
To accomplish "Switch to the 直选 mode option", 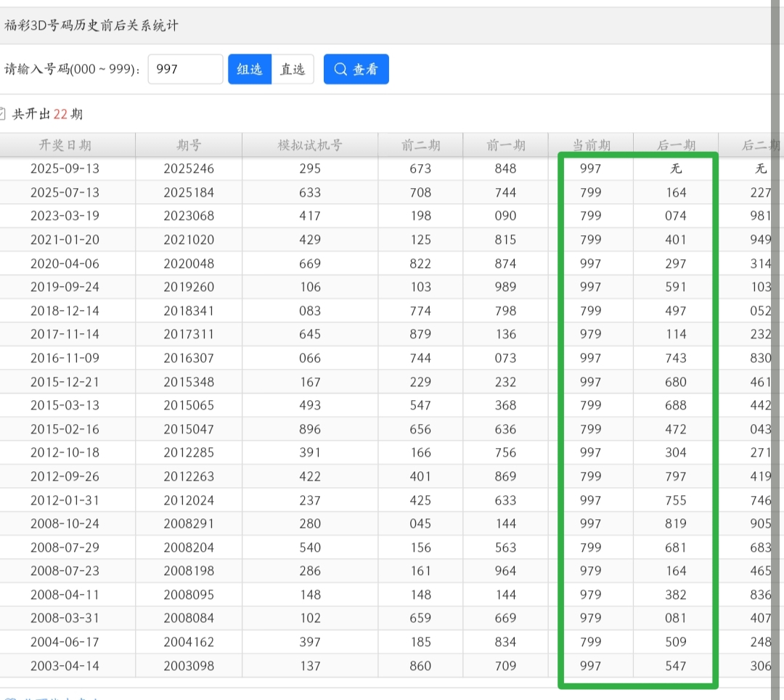I will (x=293, y=69).
